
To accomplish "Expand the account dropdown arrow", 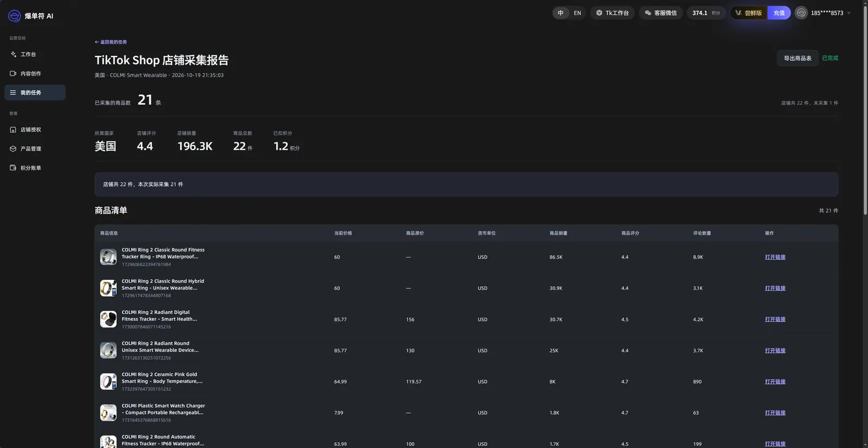I will coord(849,13).
